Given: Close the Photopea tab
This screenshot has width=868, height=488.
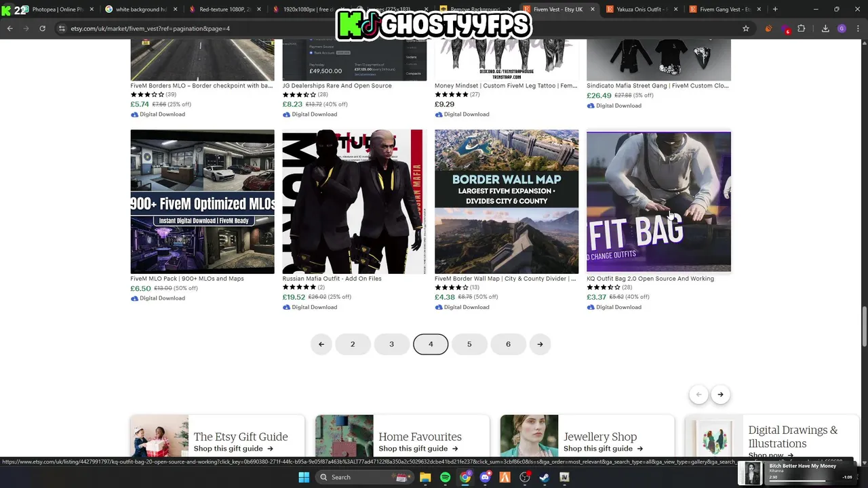Looking at the screenshot, I should 92,9.
